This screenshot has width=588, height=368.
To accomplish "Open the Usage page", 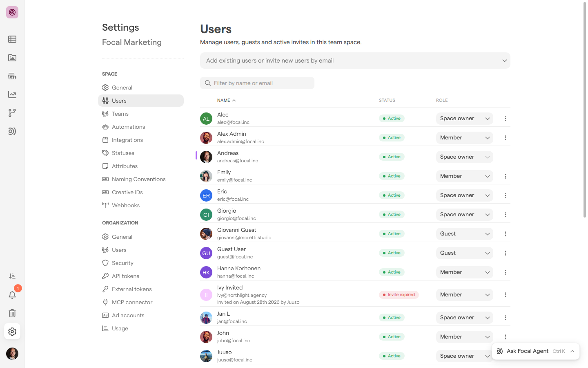I will (x=141, y=328).
